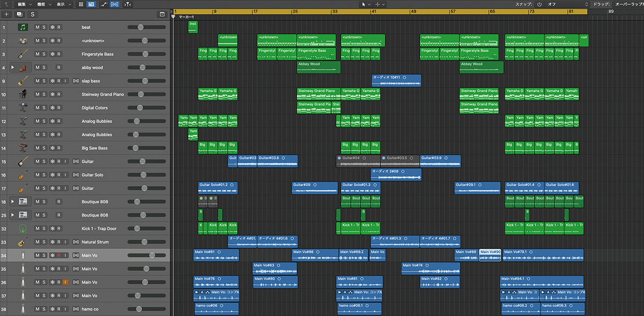Open the track header options box icon
The image size is (644, 316).
[162, 14]
